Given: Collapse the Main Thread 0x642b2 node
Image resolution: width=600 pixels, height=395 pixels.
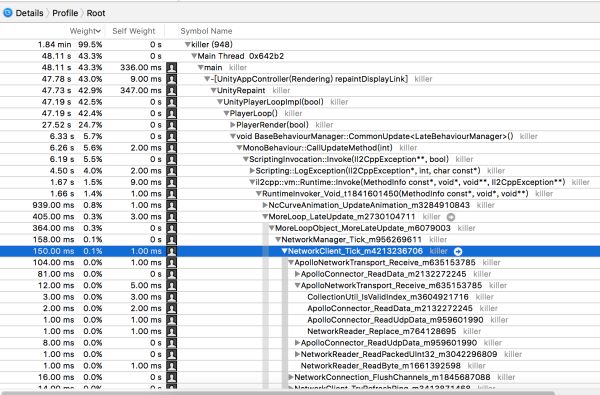Looking at the screenshot, I should coord(194,56).
